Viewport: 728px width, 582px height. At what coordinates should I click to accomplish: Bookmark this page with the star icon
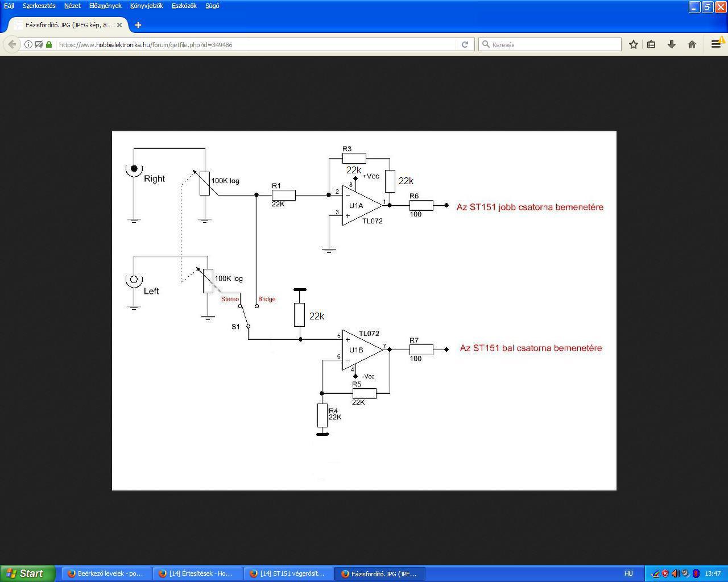pos(633,44)
